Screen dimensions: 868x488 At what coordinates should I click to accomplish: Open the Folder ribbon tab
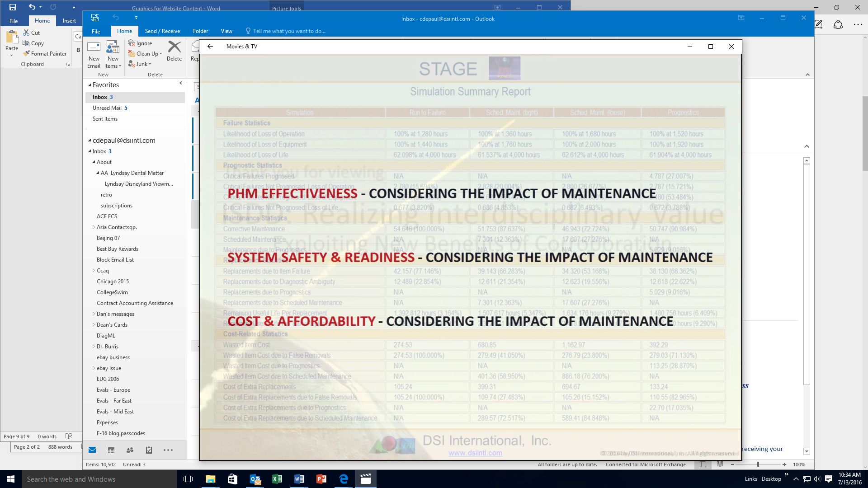[x=200, y=31]
